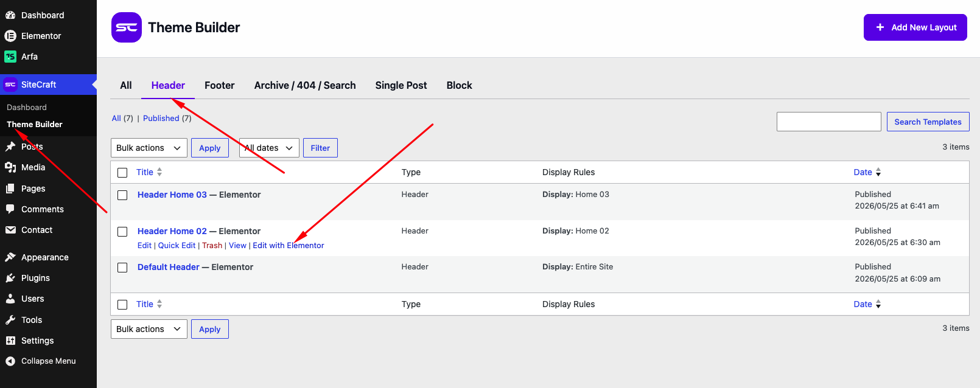Click the bottom Apply button
This screenshot has width=980, height=388.
coord(210,329)
